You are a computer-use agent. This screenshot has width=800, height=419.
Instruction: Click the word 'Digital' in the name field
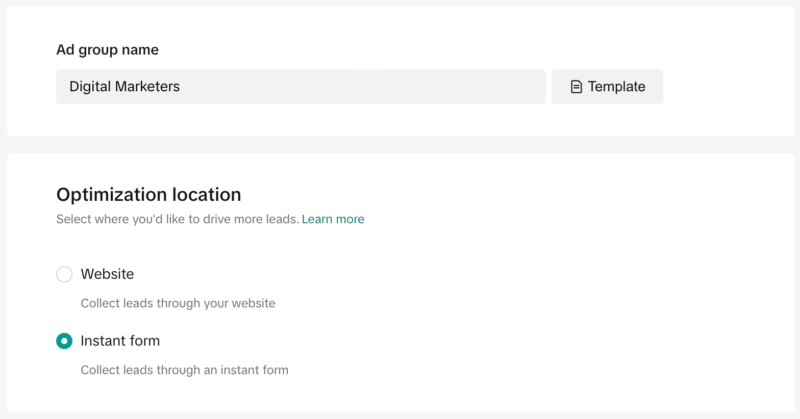click(x=91, y=87)
